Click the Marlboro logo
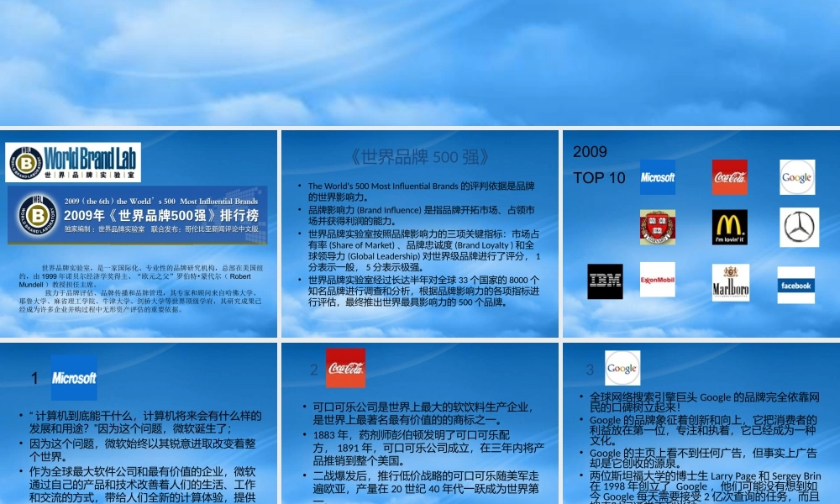The height and width of the screenshot is (504, 840). click(731, 283)
